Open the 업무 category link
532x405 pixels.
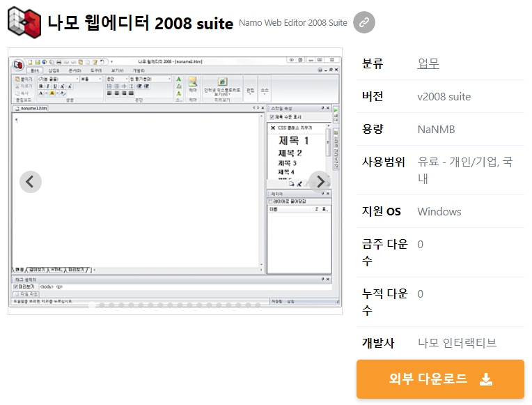[x=428, y=63]
